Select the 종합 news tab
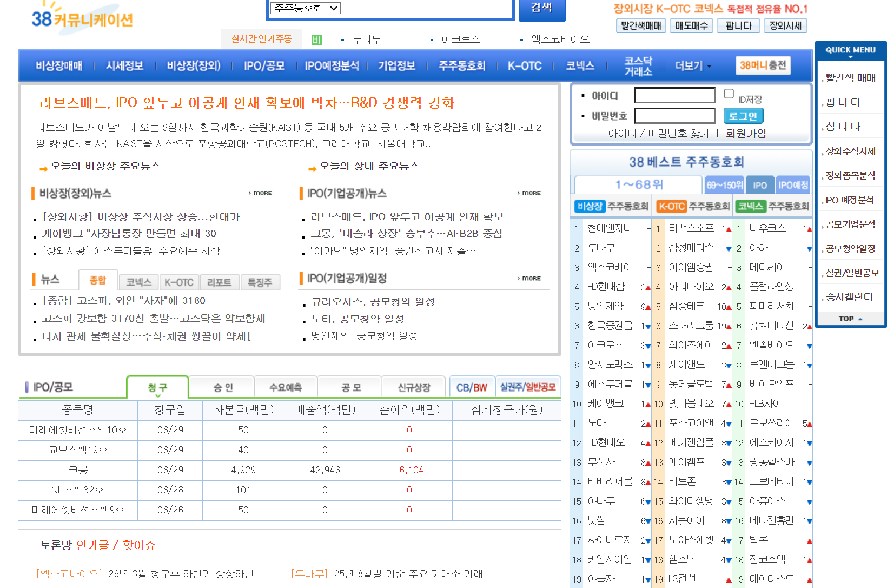 tap(98, 280)
